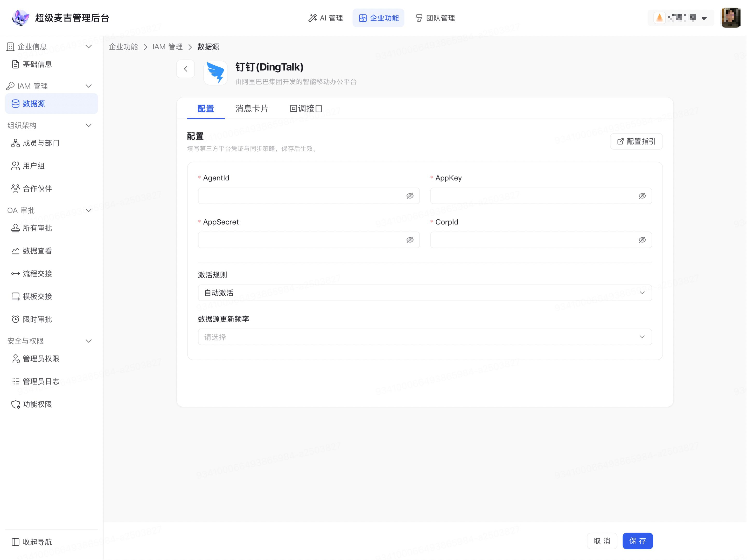
Task: Collapse the OA 审批 section
Action: point(89,211)
